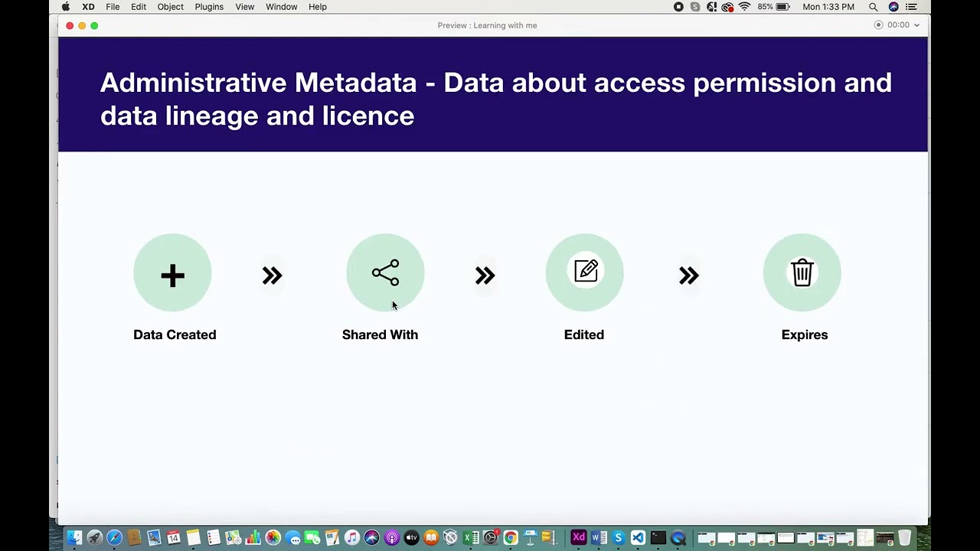Screen dimensions: 980x551
Task: Open Notes from the dock
Action: click(x=193, y=538)
